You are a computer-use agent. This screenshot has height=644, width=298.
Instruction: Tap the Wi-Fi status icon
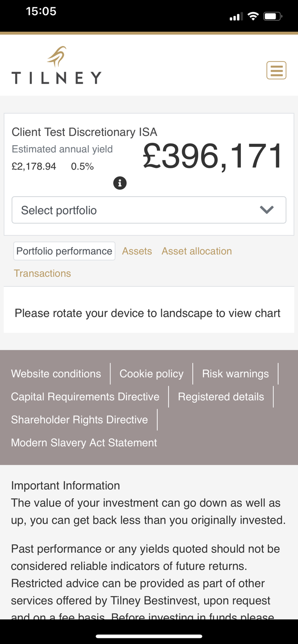[253, 17]
